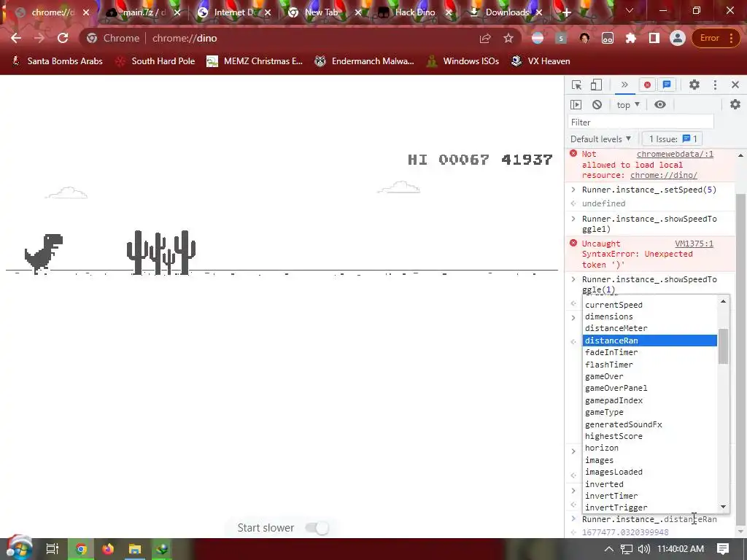747x560 pixels.
Task: Open the Chrome profile avatar
Action: point(677,38)
